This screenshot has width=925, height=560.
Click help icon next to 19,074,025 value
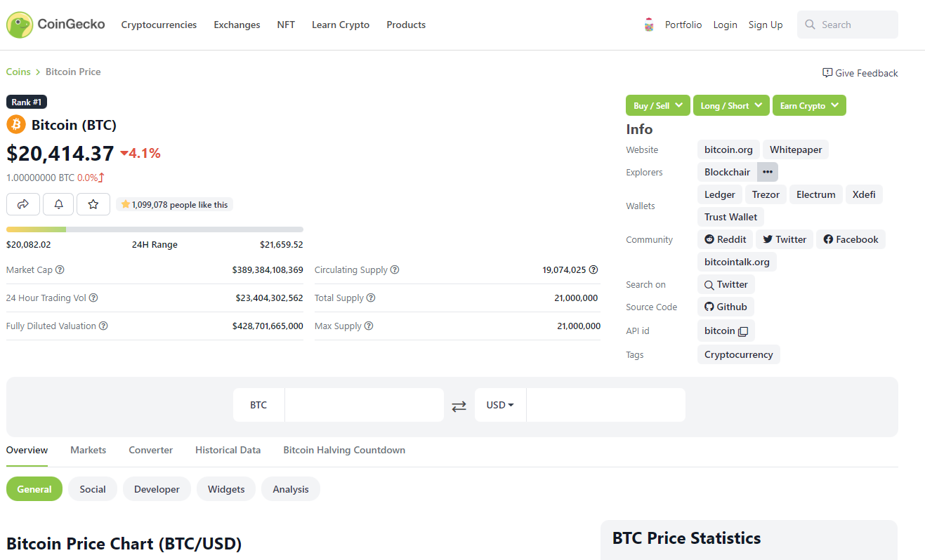tap(593, 269)
